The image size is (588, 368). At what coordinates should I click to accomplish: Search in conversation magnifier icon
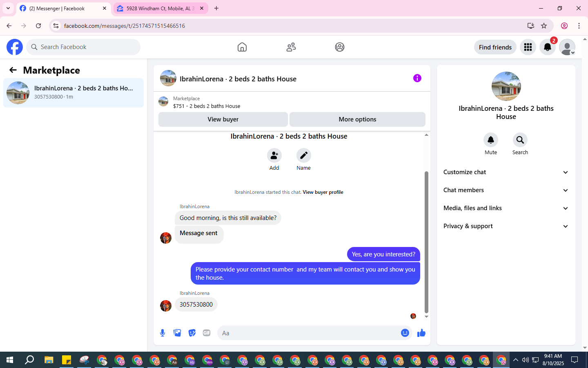click(x=520, y=140)
